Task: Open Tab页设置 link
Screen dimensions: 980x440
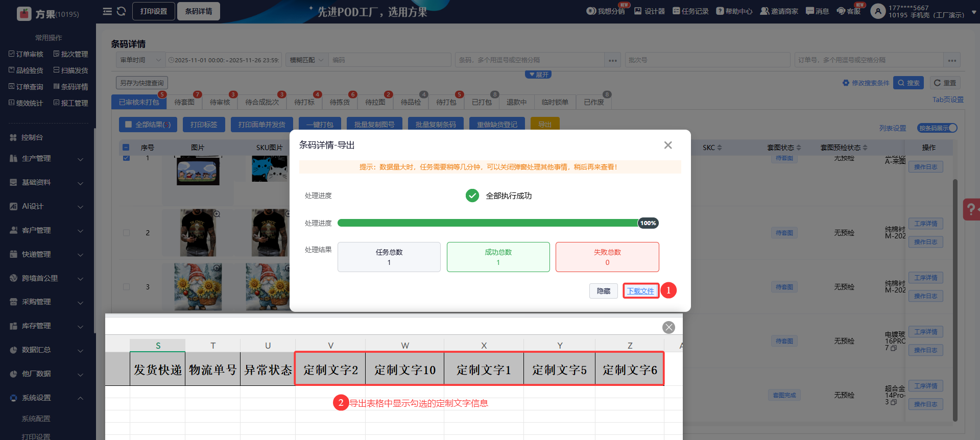Action: tap(948, 100)
